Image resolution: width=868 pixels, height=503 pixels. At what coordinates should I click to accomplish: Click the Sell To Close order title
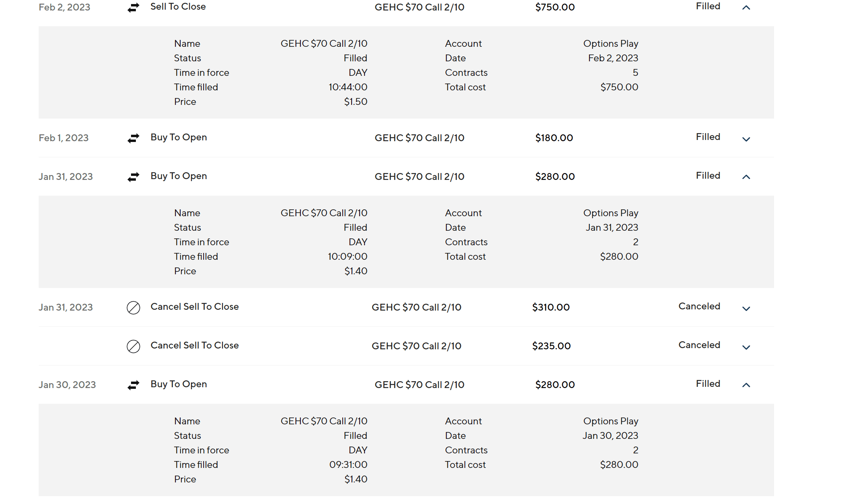178,6
